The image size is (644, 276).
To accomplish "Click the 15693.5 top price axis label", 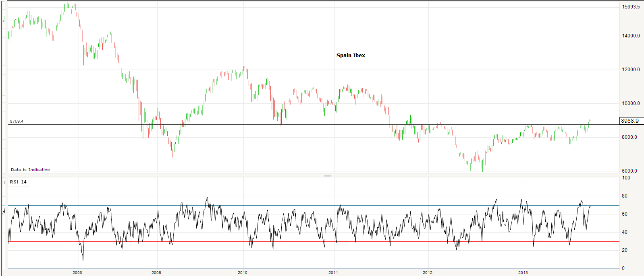I will (x=631, y=7).
